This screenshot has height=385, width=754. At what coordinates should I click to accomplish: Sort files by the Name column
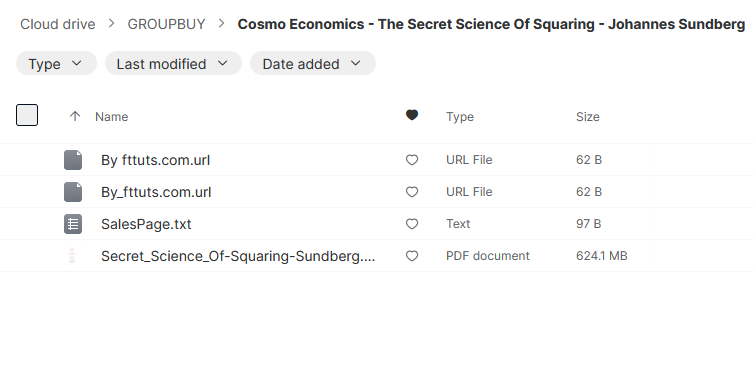coord(112,116)
